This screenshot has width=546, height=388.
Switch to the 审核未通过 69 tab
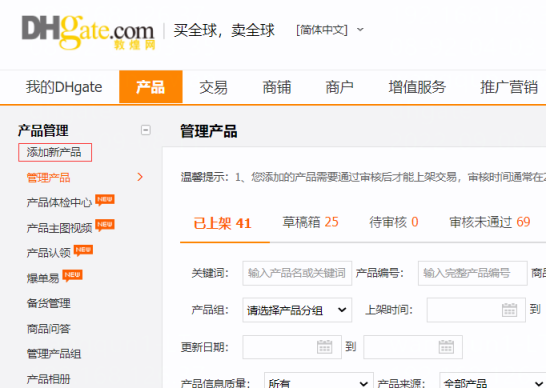490,222
